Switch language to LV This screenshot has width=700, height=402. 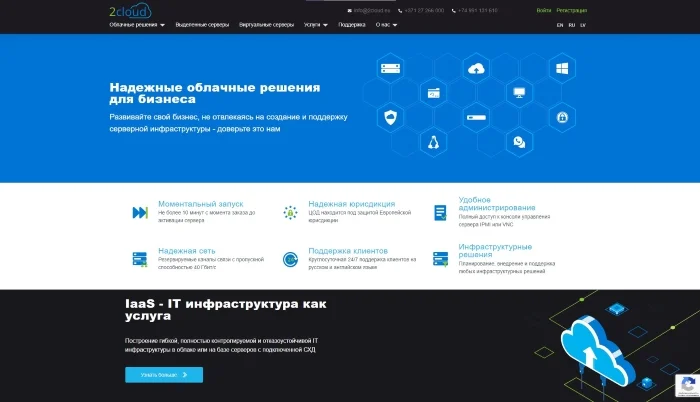pyautogui.click(x=583, y=25)
